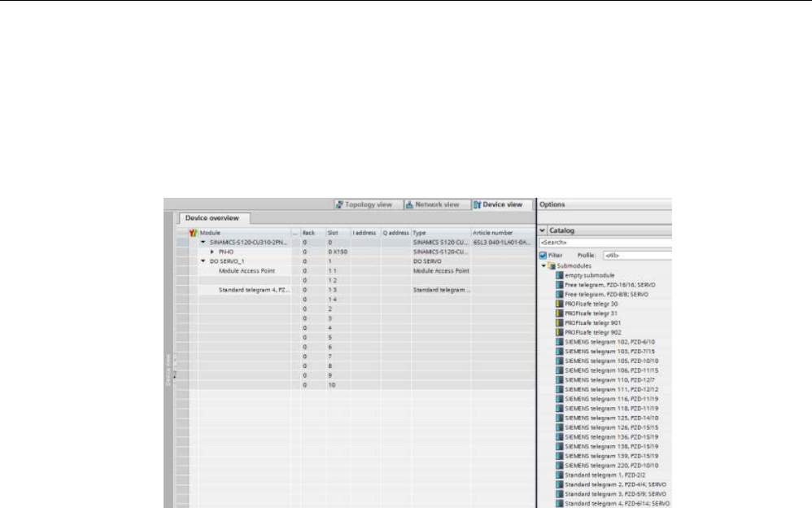Select the Device view tab
Viewport: 812px width, 508px height.
[502, 204]
